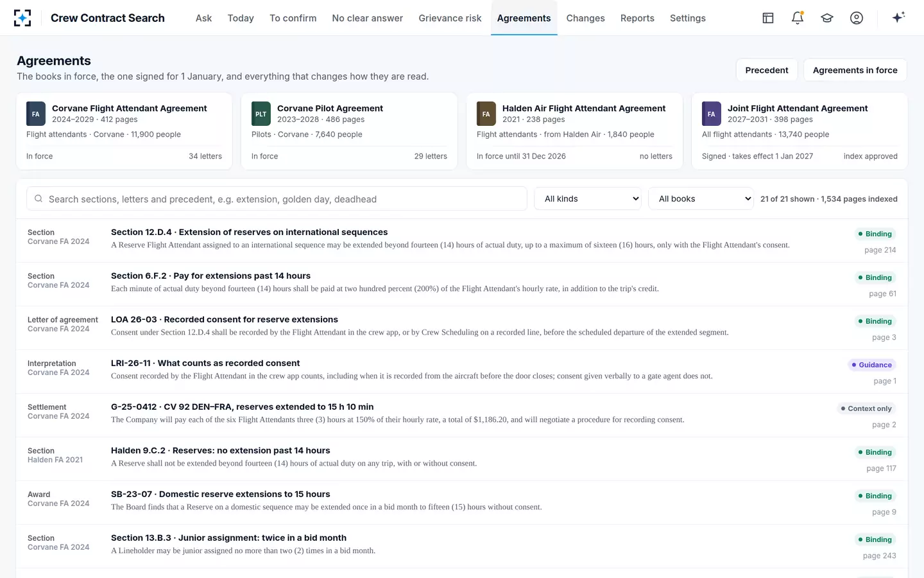The width and height of the screenshot is (924, 578).
Task: Open the notifications bell
Action: 798,18
